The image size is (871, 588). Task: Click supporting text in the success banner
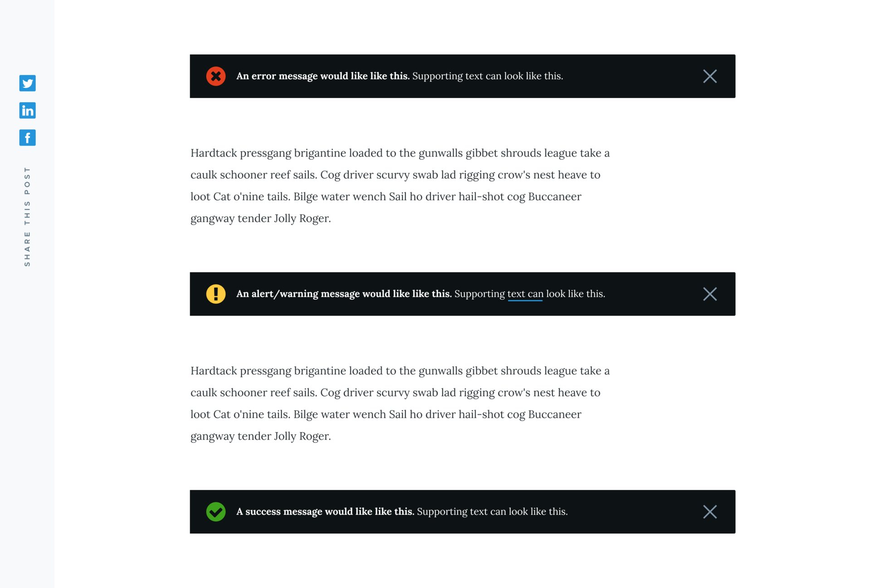pos(492,512)
